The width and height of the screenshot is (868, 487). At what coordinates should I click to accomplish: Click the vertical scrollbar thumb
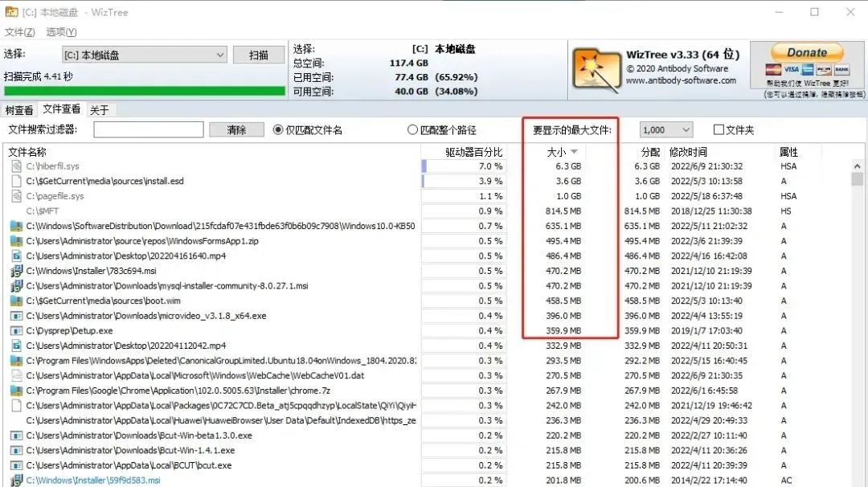click(x=857, y=179)
